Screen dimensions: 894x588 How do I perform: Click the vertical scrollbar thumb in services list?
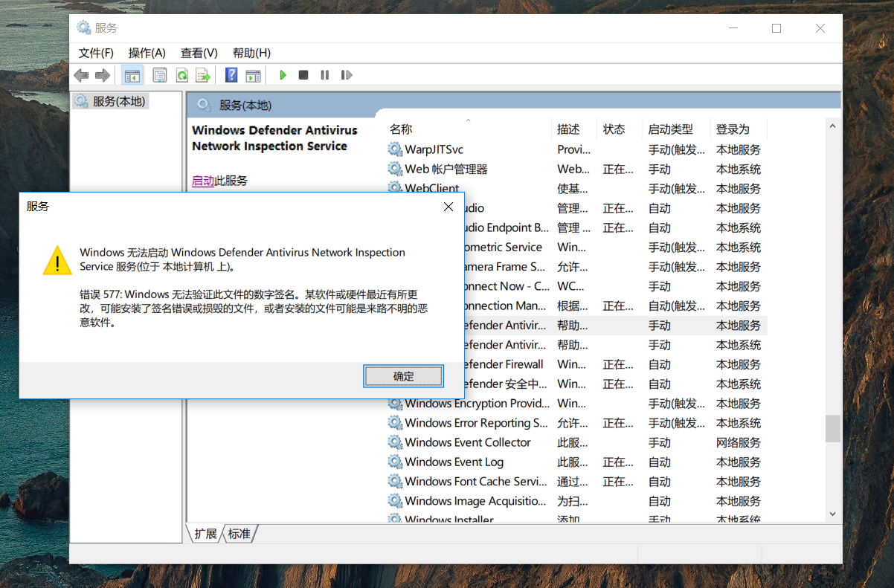[x=832, y=428]
